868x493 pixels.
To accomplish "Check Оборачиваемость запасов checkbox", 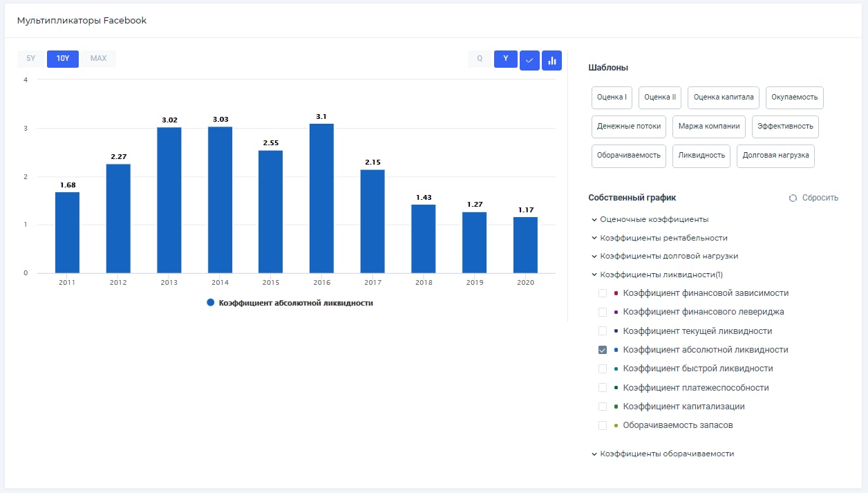I will [603, 425].
